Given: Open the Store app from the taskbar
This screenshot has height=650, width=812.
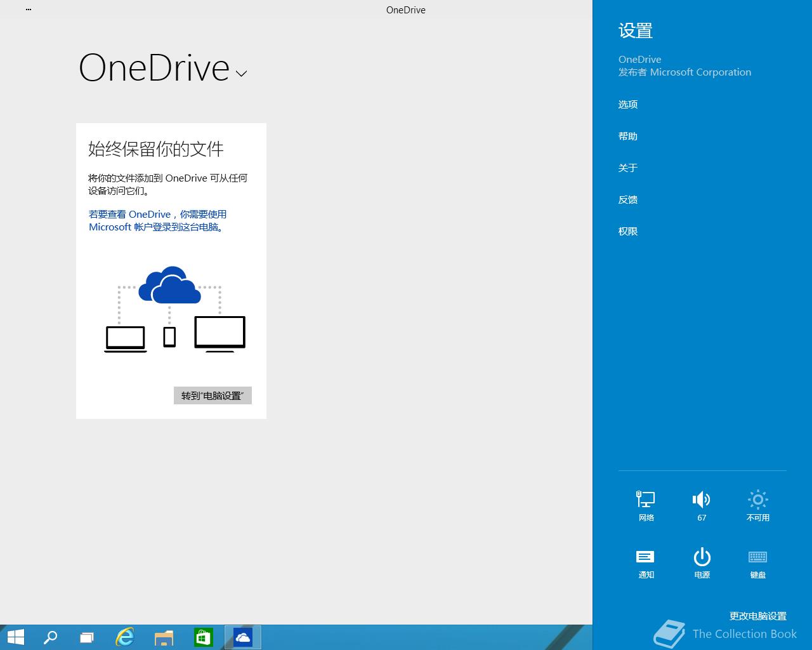Looking at the screenshot, I should click(x=203, y=637).
